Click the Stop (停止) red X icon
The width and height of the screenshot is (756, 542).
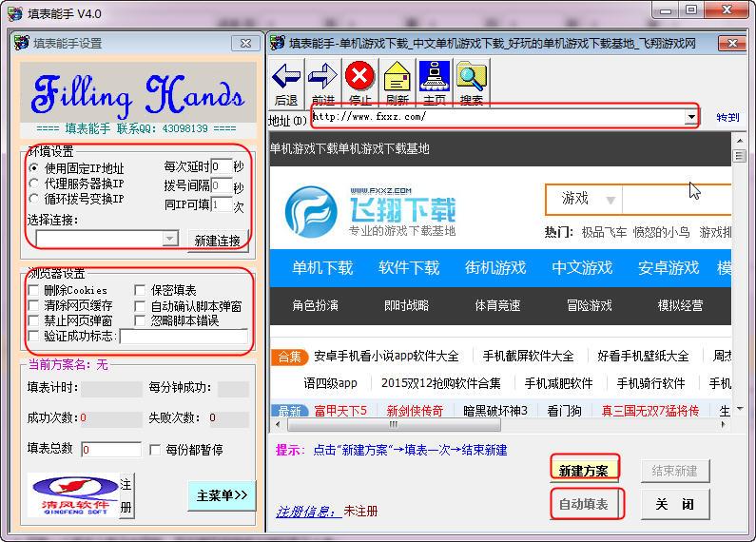coord(359,76)
